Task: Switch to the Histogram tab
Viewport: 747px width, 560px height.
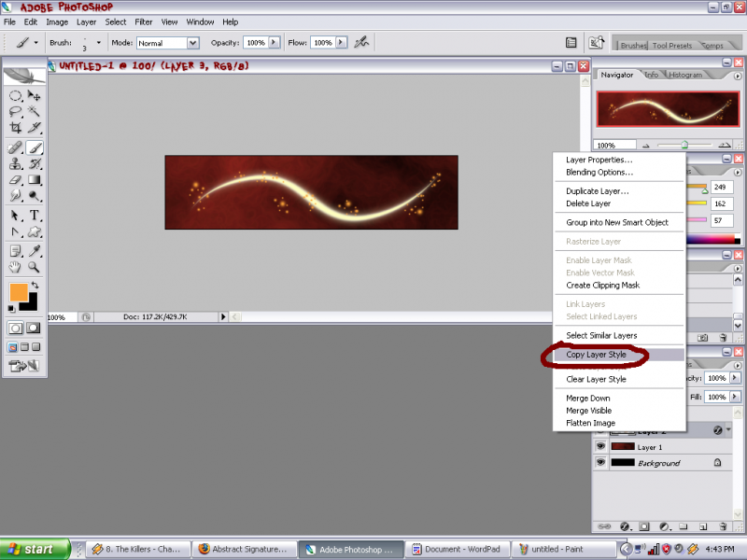Action: [685, 75]
